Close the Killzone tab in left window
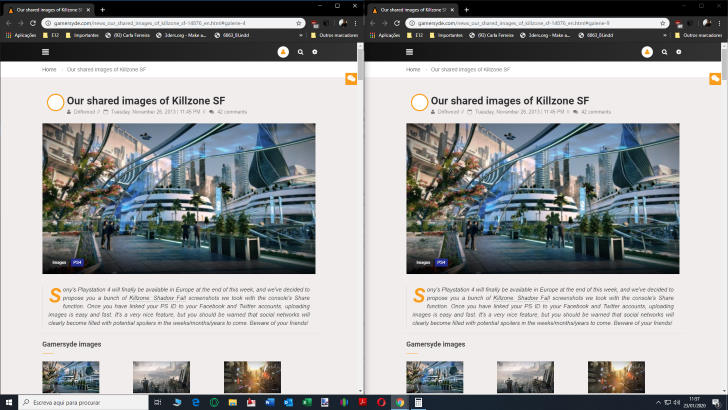The width and height of the screenshot is (728, 410). point(88,9)
